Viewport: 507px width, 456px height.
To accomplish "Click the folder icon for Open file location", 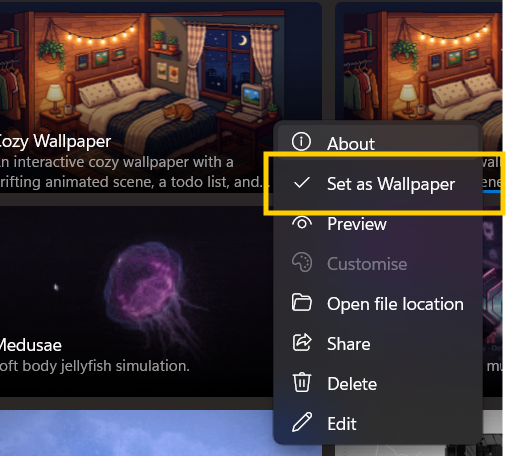I will (302, 302).
